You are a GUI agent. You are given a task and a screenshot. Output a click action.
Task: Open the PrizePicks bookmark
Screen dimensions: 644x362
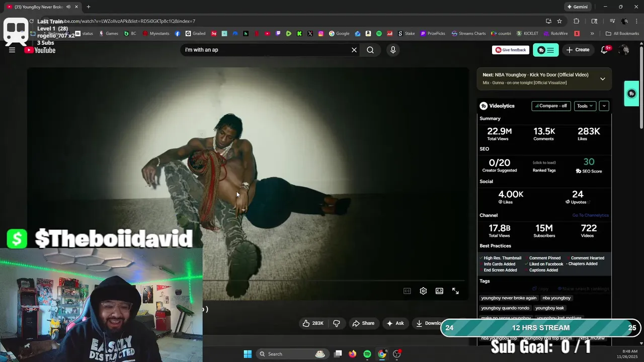(433, 34)
